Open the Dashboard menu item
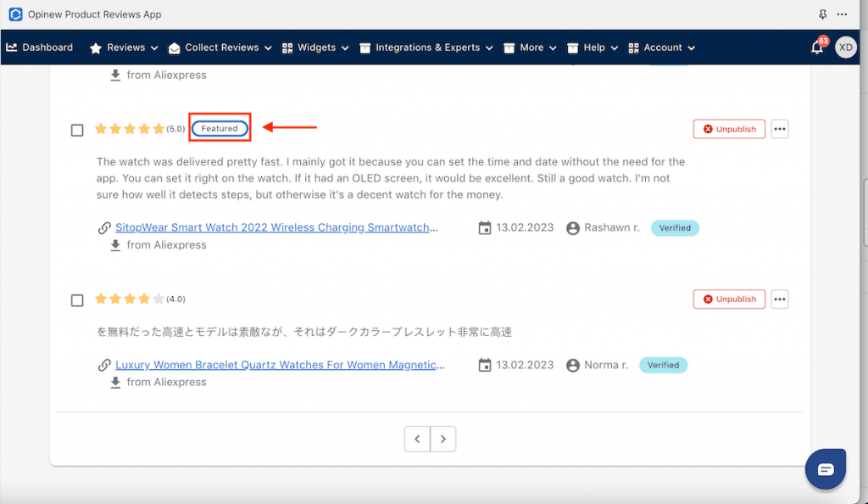 [40, 48]
